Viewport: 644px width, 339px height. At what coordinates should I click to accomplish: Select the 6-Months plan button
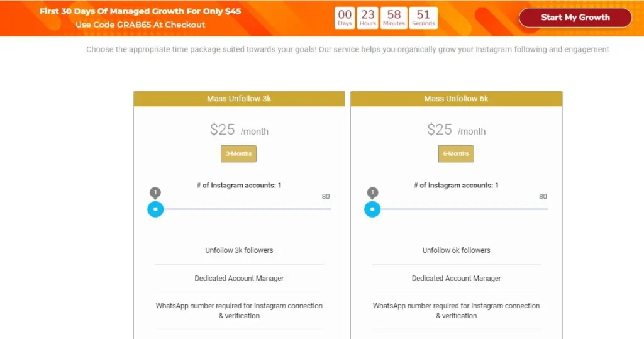[x=456, y=153]
